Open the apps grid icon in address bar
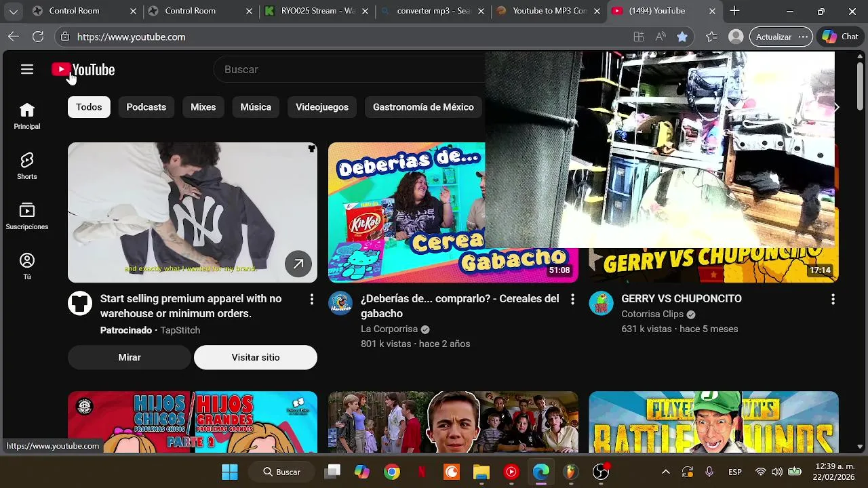Viewport: 868px width, 488px height. pyautogui.click(x=639, y=37)
